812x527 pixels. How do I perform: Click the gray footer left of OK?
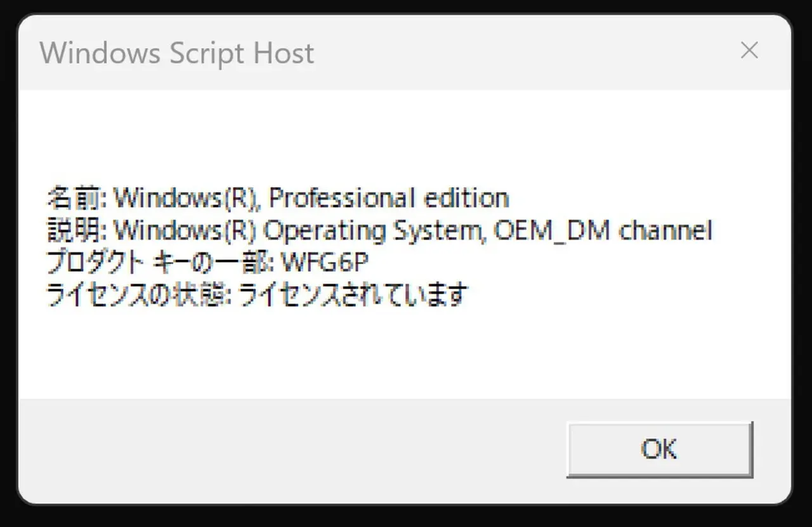click(x=285, y=449)
